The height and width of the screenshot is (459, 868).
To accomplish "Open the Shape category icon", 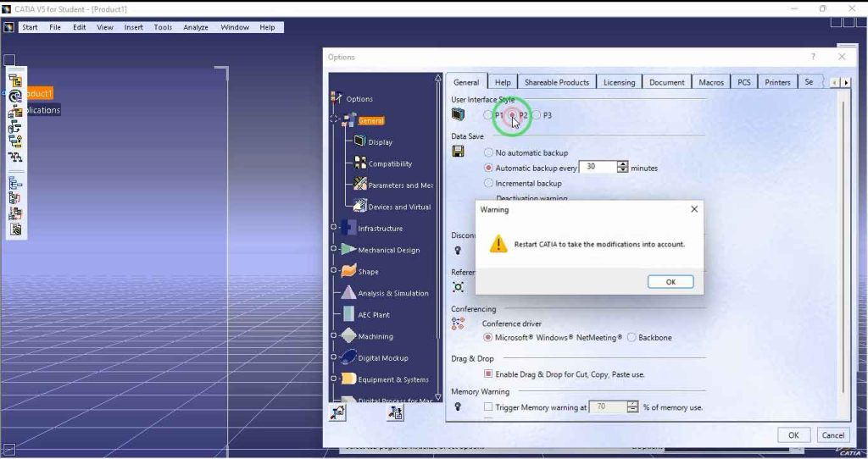I will tap(348, 272).
